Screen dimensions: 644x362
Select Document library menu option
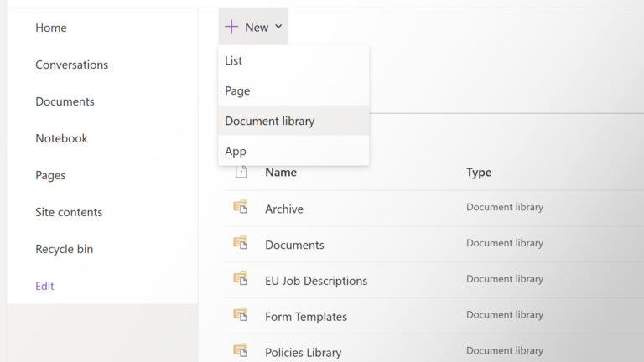270,121
